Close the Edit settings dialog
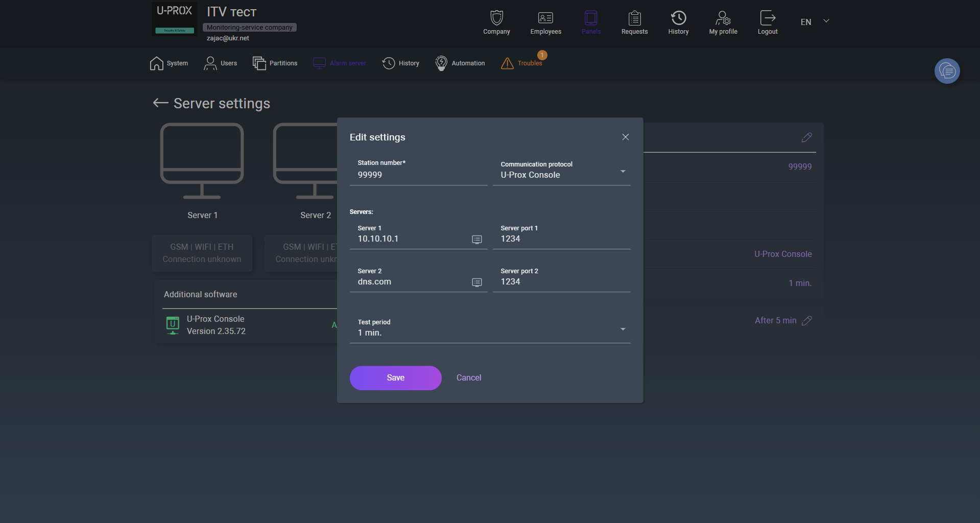 [625, 137]
